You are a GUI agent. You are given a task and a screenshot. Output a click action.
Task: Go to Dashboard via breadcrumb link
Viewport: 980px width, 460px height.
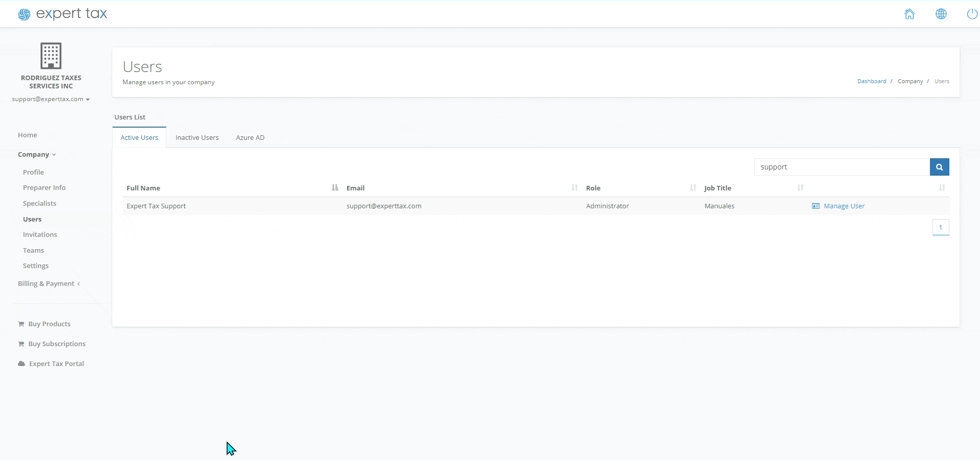pyautogui.click(x=871, y=81)
